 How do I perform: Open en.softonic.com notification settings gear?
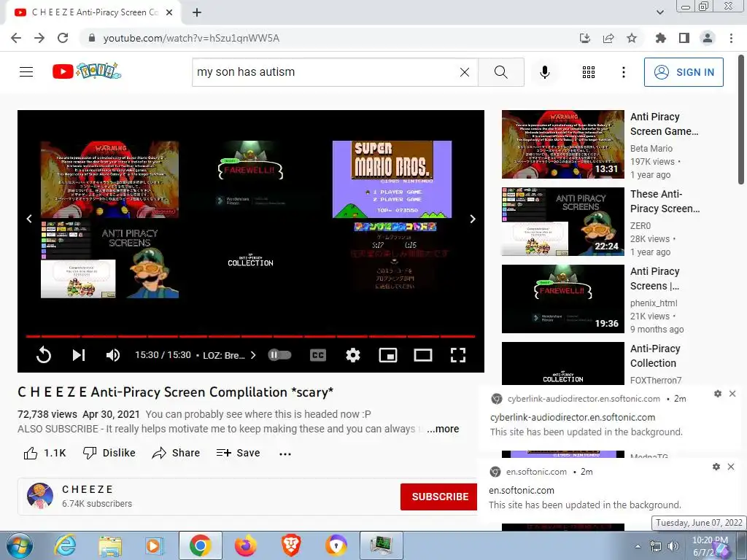point(716,467)
